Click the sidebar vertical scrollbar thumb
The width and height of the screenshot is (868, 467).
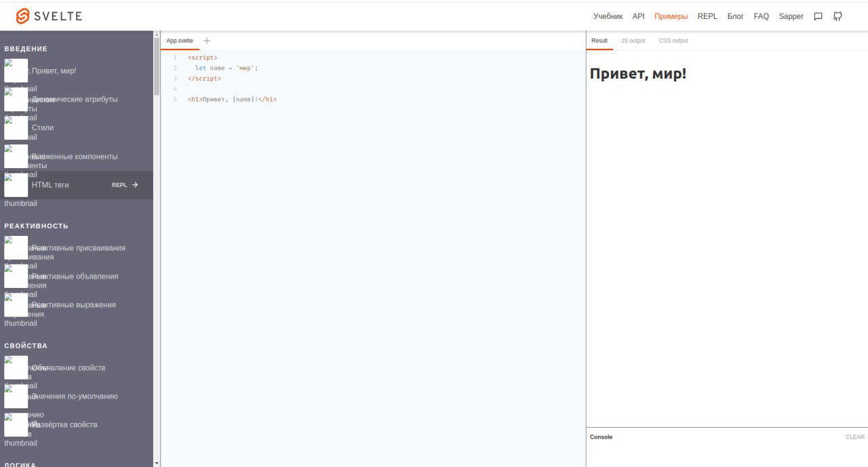157,66
